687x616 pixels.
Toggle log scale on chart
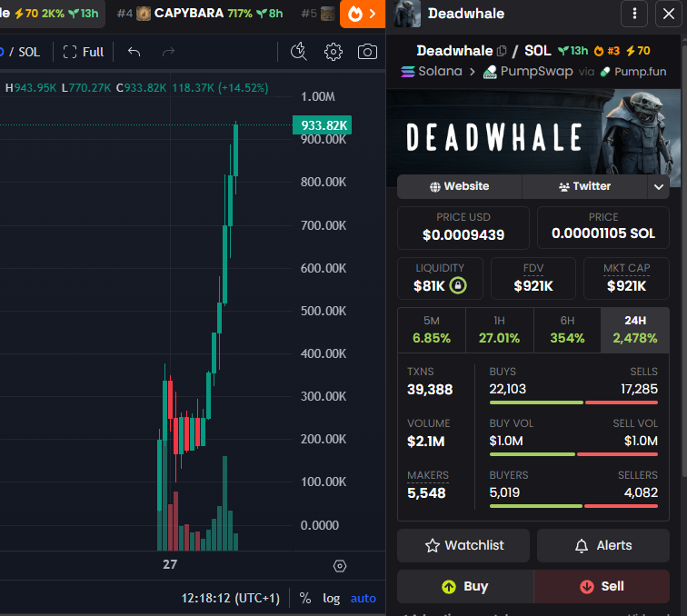click(331, 598)
